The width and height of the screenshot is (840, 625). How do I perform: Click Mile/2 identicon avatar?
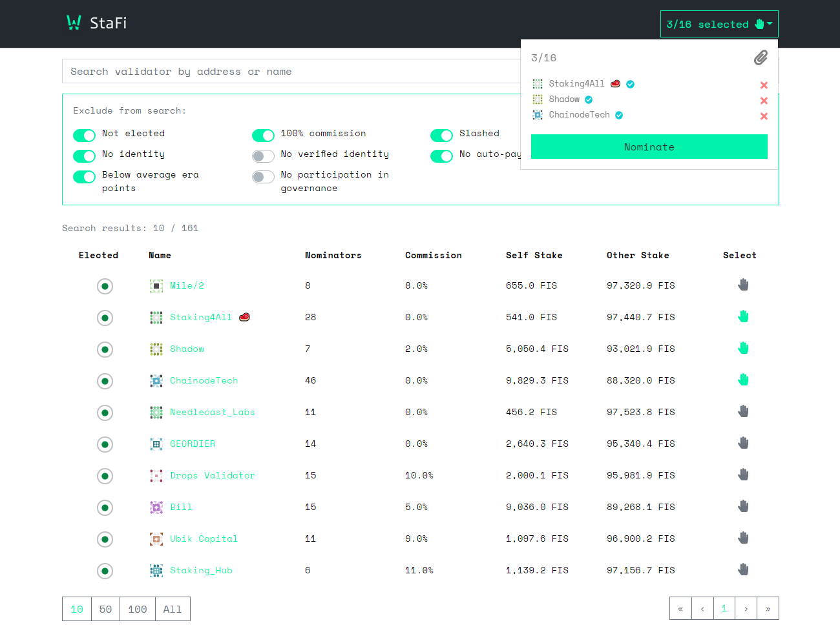[x=156, y=286]
